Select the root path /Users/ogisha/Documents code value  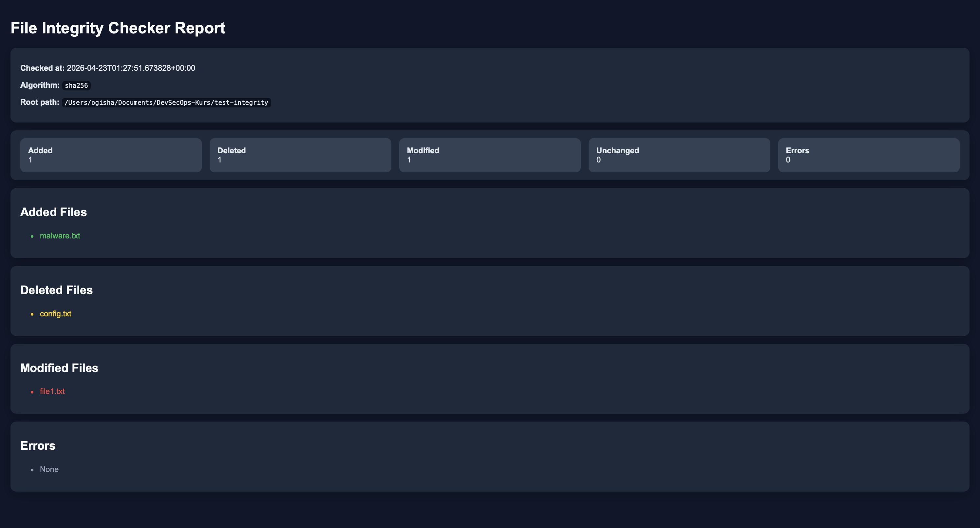click(166, 103)
